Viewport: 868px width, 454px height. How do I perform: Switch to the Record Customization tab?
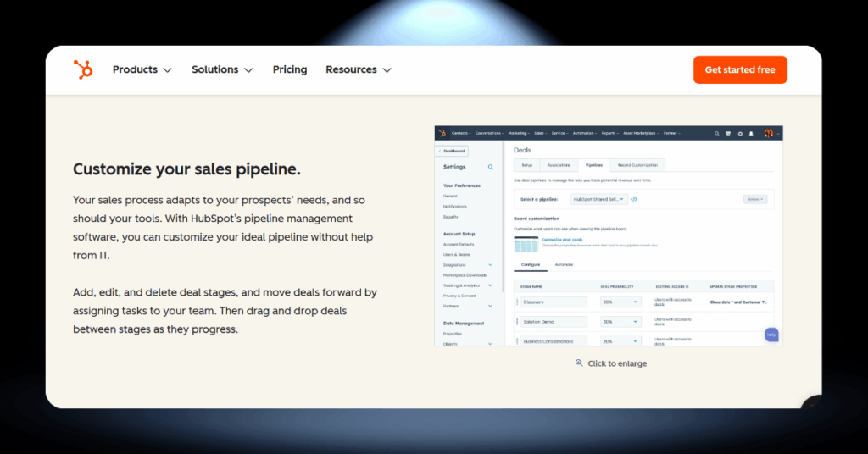637,165
